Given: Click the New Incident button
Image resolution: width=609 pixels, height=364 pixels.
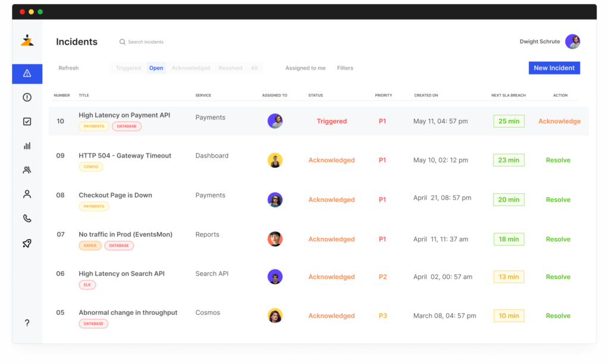Looking at the screenshot, I should [x=554, y=68].
